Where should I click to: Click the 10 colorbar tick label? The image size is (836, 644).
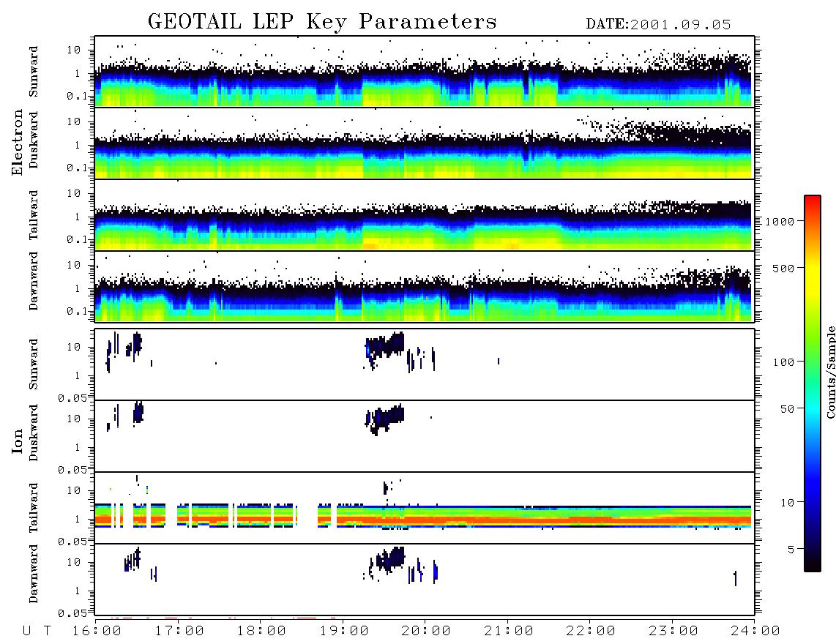click(787, 502)
